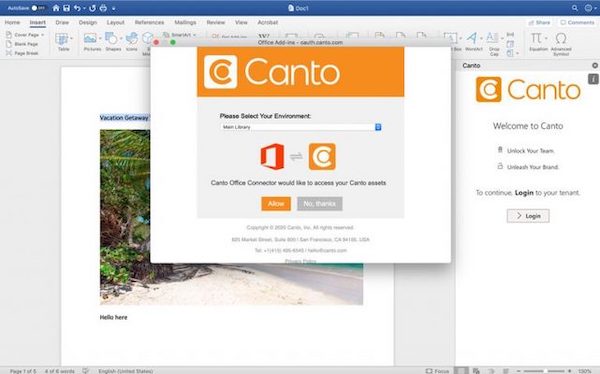Open the Privacy Policy link
The width and height of the screenshot is (600, 374).
coord(300,261)
